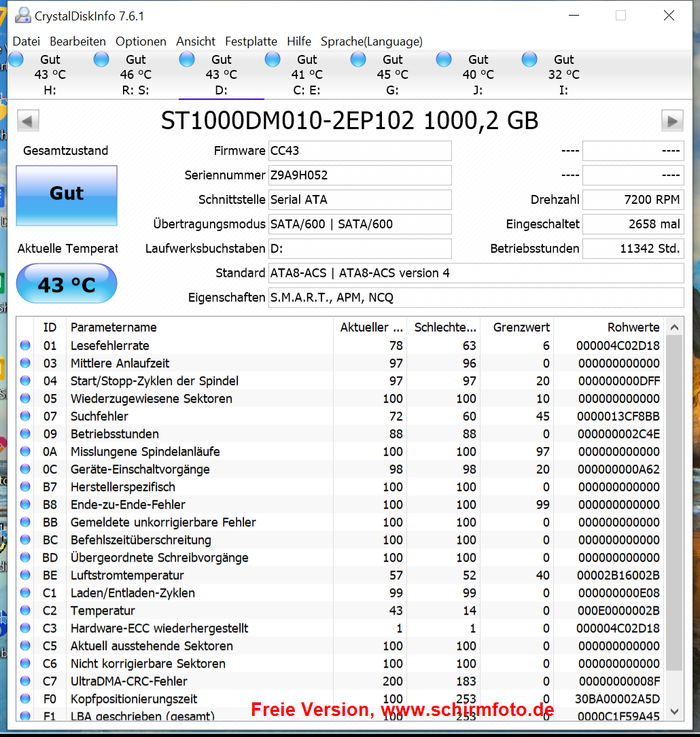Click status dot for Nicht korrigierbare Sektoren row

click(25, 663)
